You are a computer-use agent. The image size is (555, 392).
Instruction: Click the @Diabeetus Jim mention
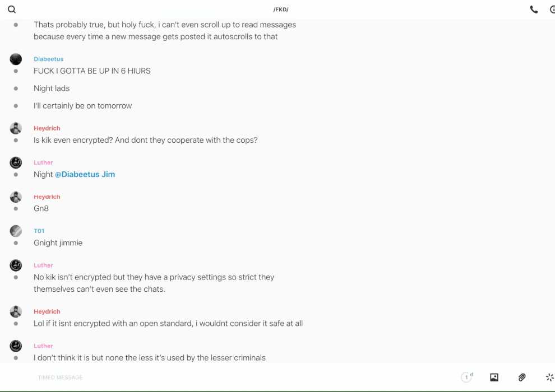[85, 174]
